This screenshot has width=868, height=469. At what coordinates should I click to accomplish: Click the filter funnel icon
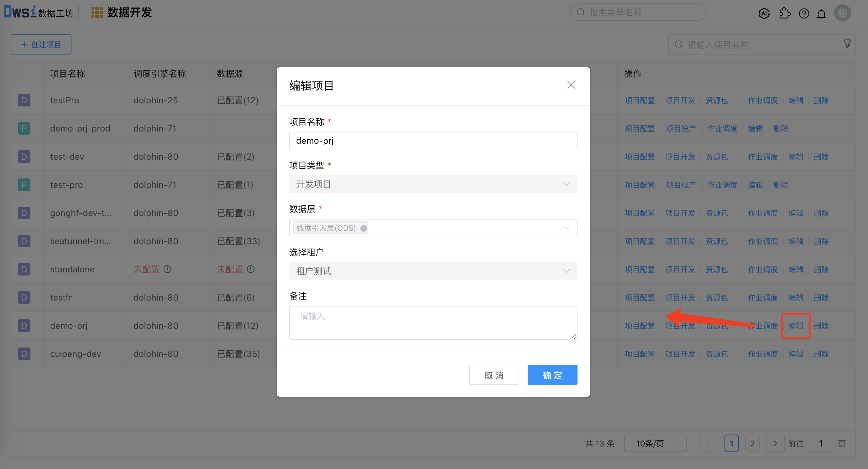pos(847,44)
